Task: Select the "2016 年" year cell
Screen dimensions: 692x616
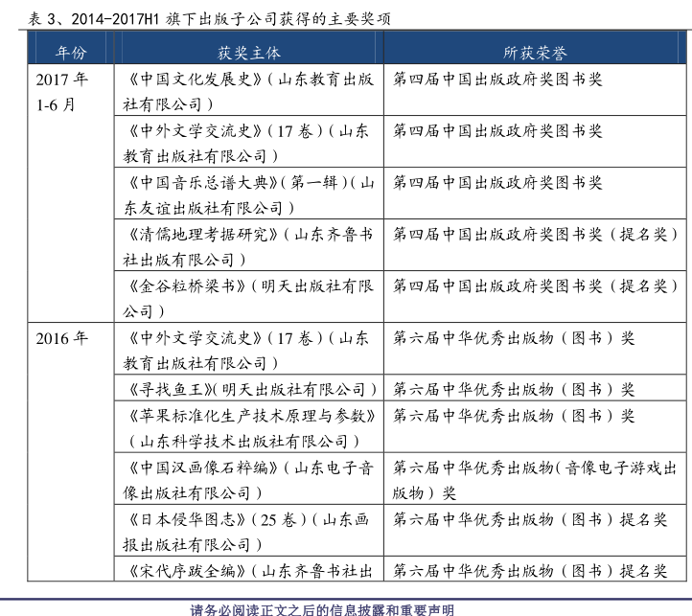Action: tap(62, 338)
